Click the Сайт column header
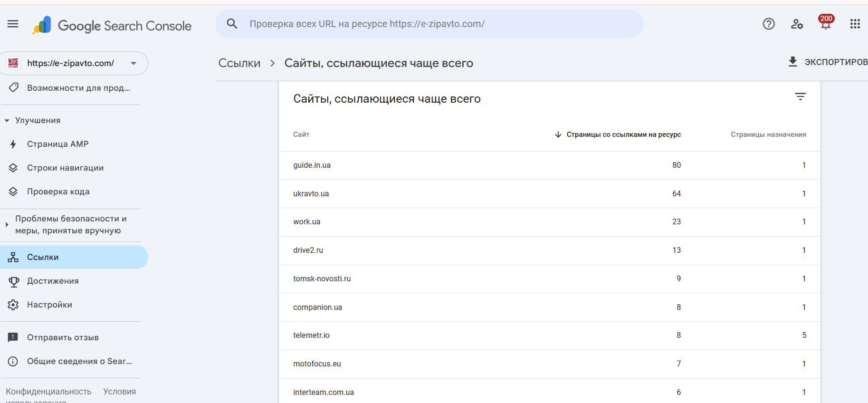The height and width of the screenshot is (403, 868). pyautogui.click(x=301, y=134)
